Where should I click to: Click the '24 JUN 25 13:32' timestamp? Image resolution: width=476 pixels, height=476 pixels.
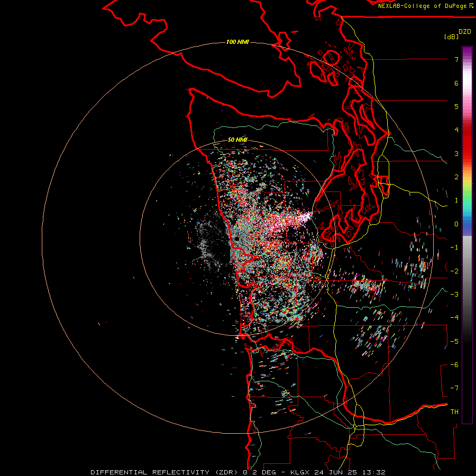pyautogui.click(x=349, y=472)
